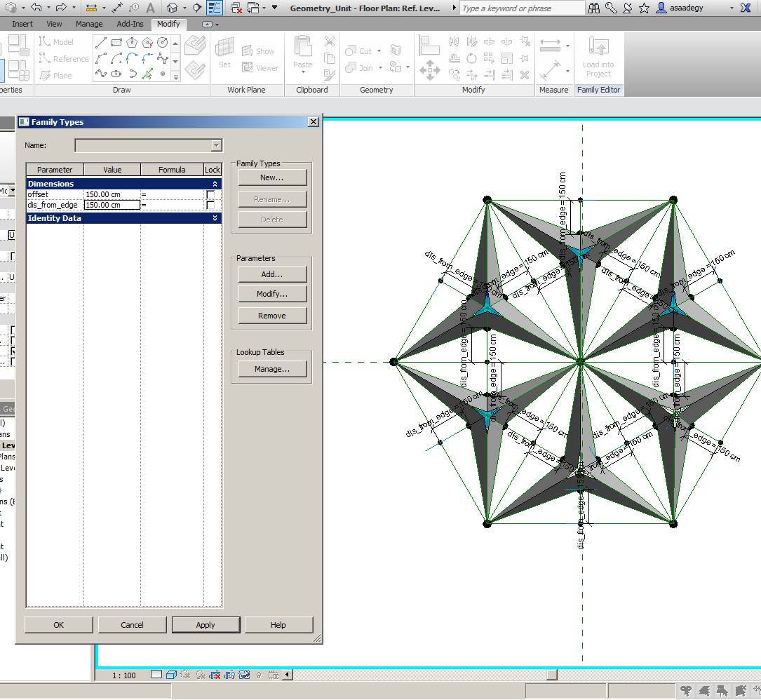Click the Aligned dimension tool in Measure panel
Viewport: 761px width, 700px height.
pyautogui.click(x=550, y=43)
